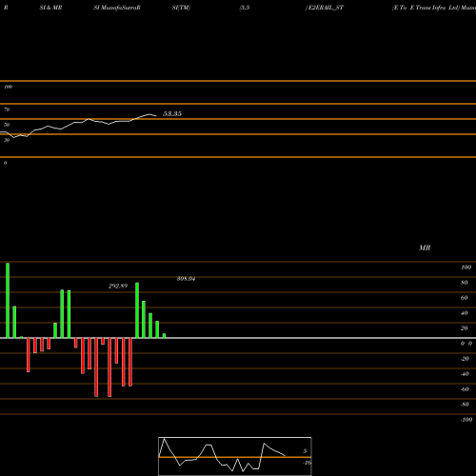Click the 'SI(TM)' header text
This screenshot has height=476, width=476.
pyautogui.click(x=181, y=8)
